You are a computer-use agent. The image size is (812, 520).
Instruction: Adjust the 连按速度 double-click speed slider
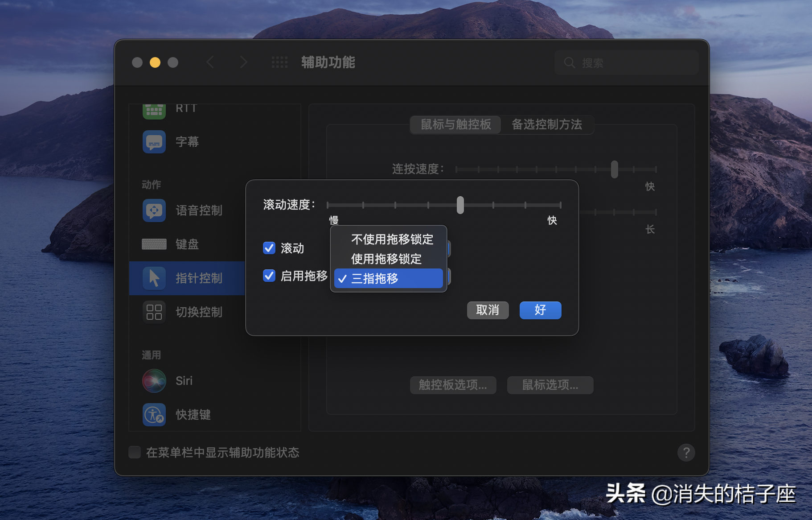[615, 169]
